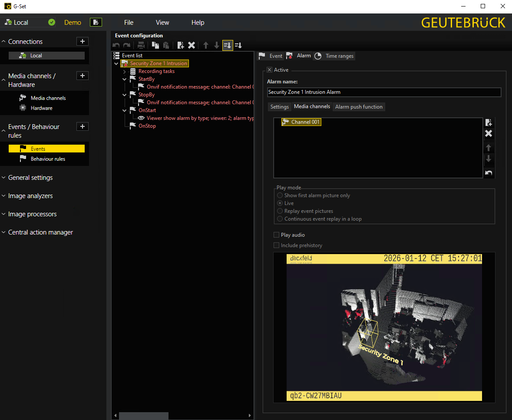Uncheck the Active alarm checkbox
The width and height of the screenshot is (512, 420).
[270, 70]
